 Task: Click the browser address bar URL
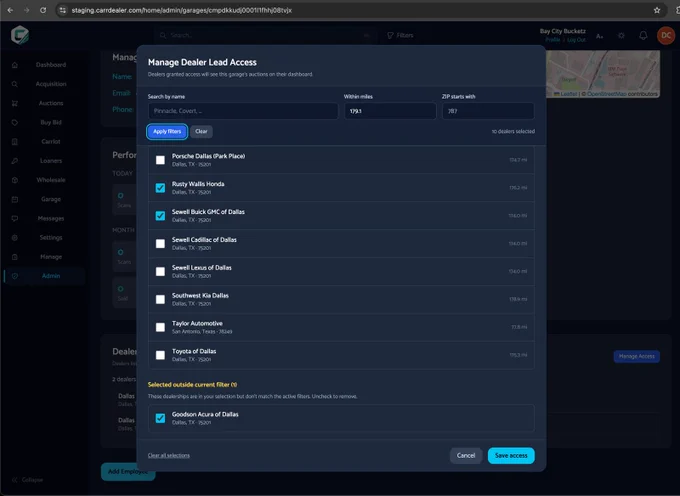[182, 10]
